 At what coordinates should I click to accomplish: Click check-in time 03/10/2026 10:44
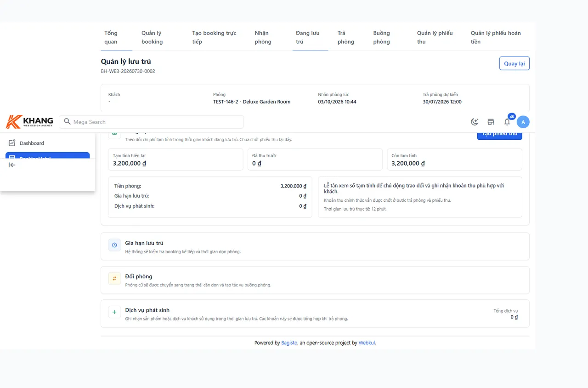coord(337,102)
